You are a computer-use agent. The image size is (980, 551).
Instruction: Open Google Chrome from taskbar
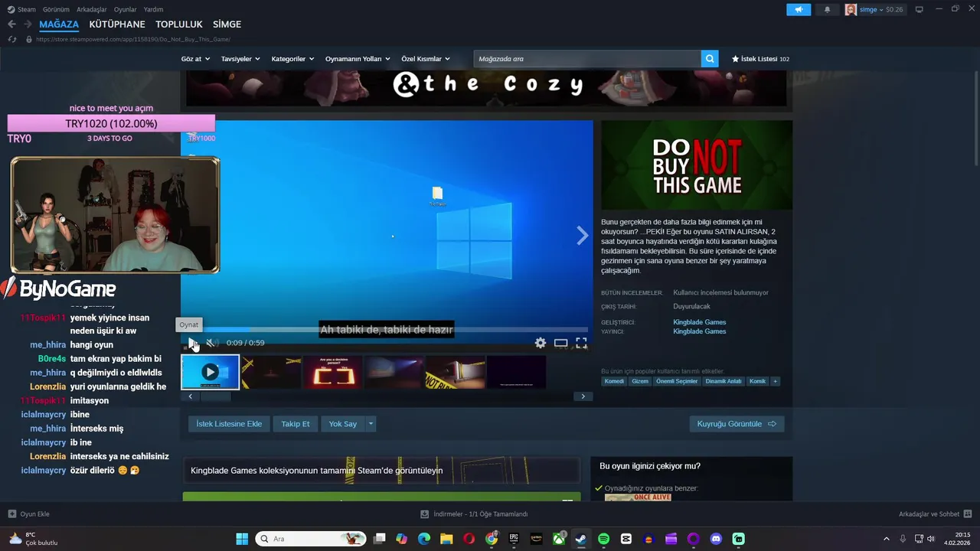tap(492, 539)
